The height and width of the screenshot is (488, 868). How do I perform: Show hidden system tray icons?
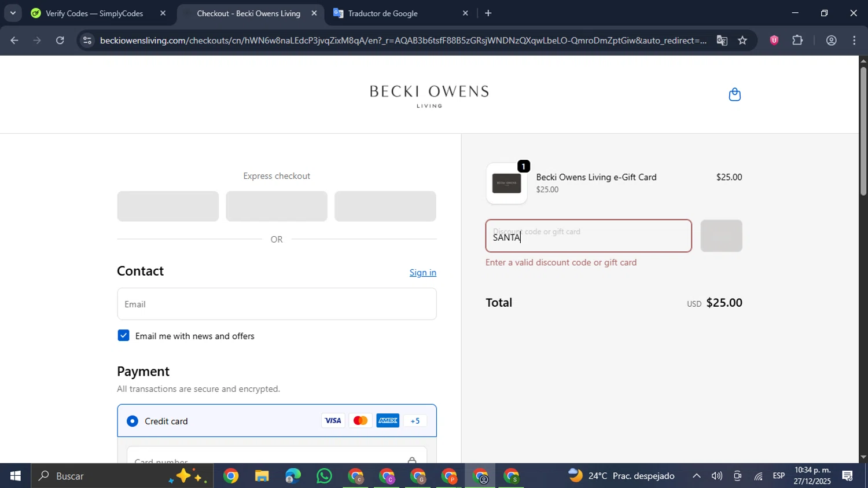(x=697, y=476)
